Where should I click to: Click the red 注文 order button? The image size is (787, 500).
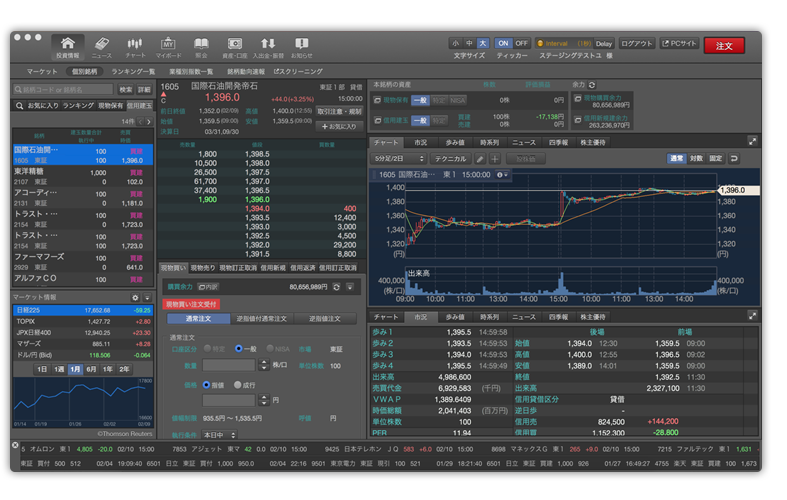click(724, 46)
